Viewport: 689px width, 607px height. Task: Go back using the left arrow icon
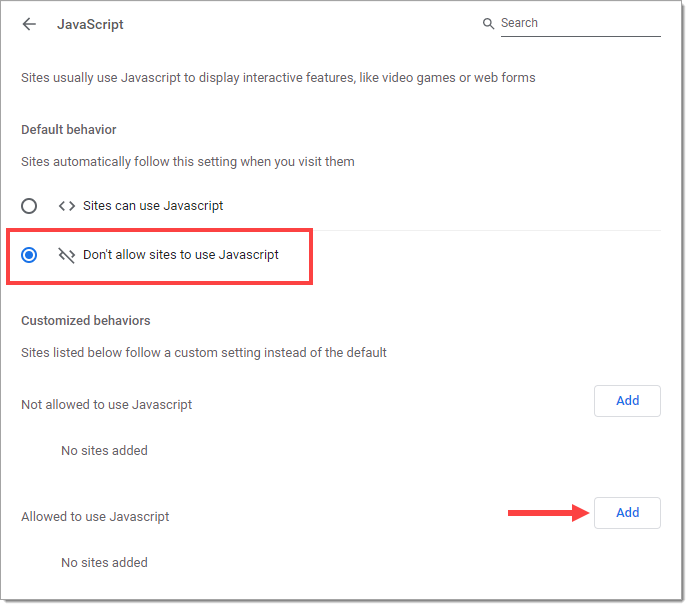[x=29, y=24]
